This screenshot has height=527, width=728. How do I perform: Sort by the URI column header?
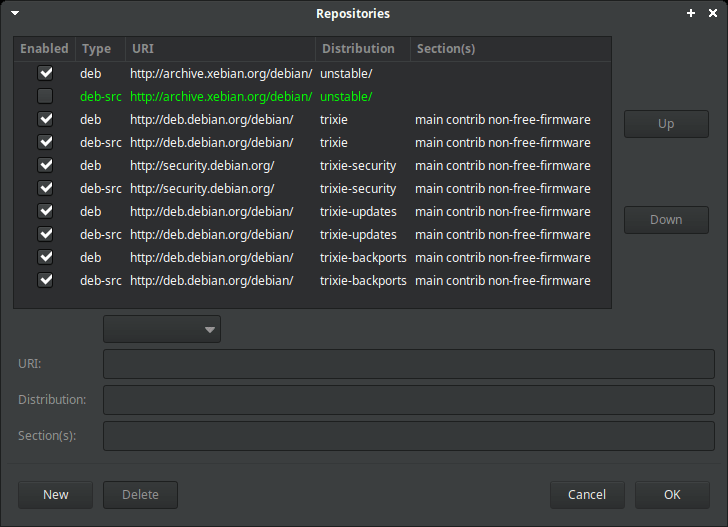pyautogui.click(x=220, y=49)
